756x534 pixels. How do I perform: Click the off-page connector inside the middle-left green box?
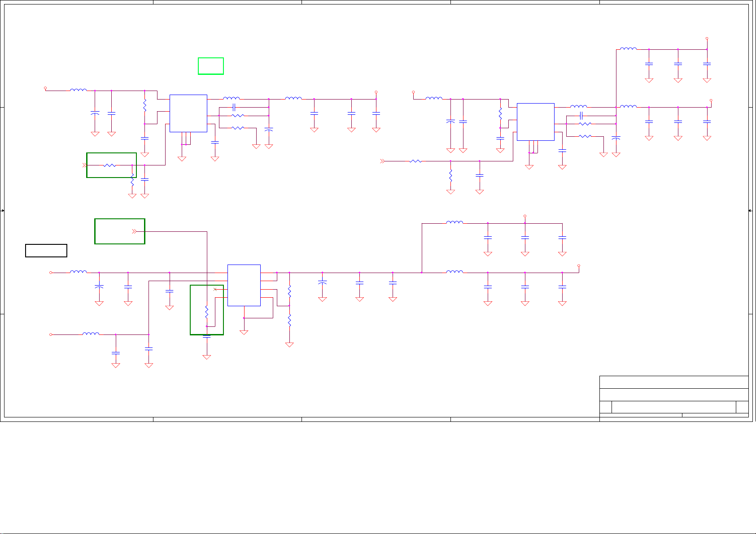coord(134,231)
